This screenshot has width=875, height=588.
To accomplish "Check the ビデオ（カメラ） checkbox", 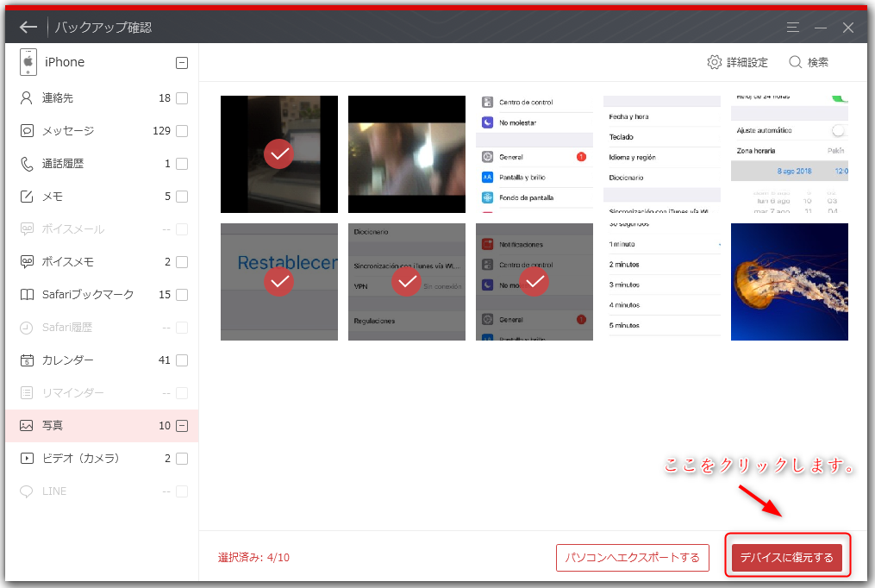I will point(182,459).
